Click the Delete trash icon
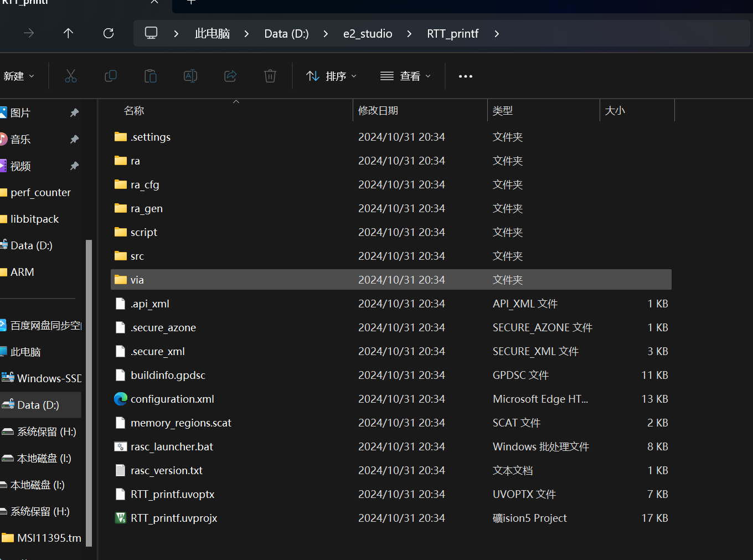This screenshot has height=560, width=753. point(270,76)
